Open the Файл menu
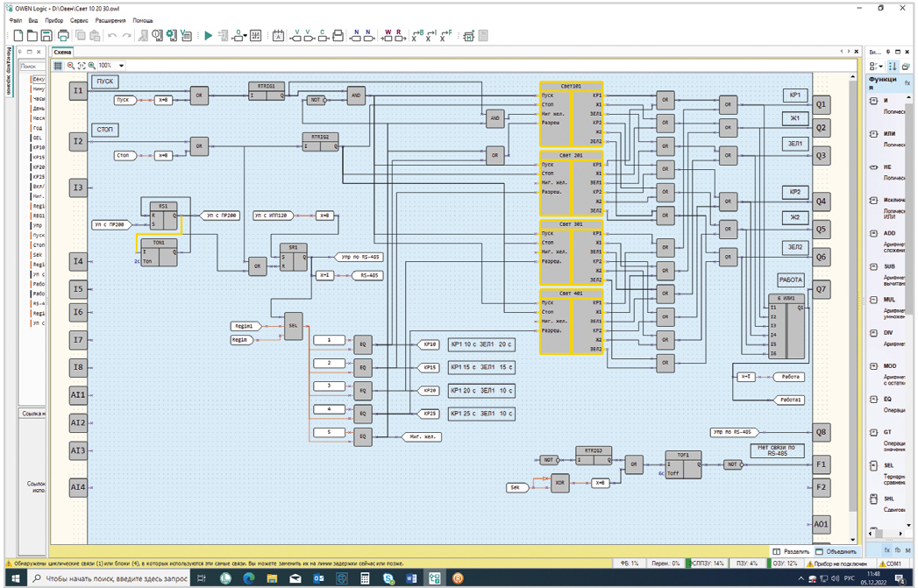This screenshot has height=588, width=918. click(x=16, y=20)
